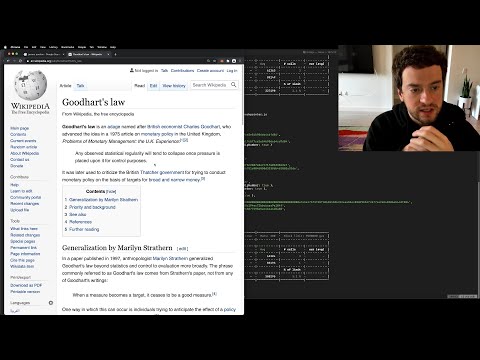Screen dimensions: 480x360
Task: Click the browser back arrow
Action: tap(8, 61)
